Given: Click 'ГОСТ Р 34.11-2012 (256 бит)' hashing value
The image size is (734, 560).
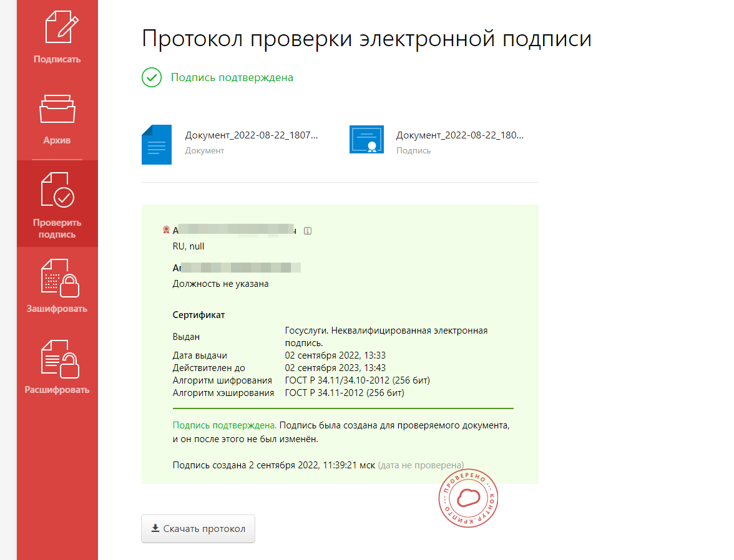Looking at the screenshot, I should [x=345, y=393].
